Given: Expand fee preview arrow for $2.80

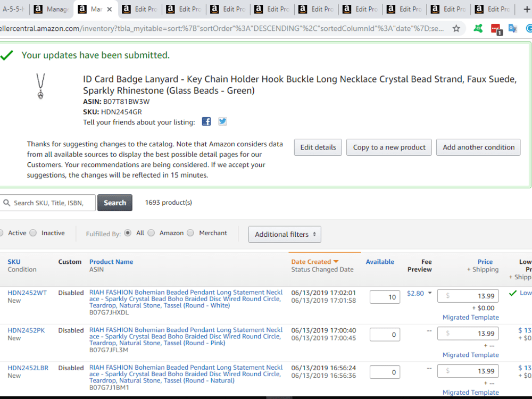Looking at the screenshot, I should (430, 293).
